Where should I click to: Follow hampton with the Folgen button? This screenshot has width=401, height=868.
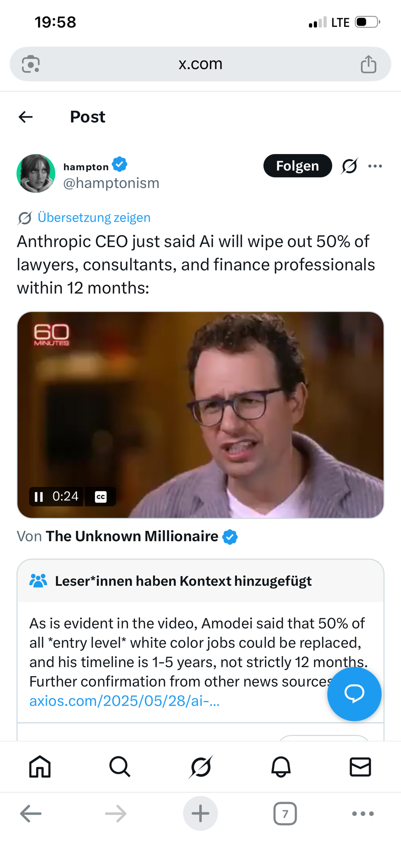click(x=297, y=166)
